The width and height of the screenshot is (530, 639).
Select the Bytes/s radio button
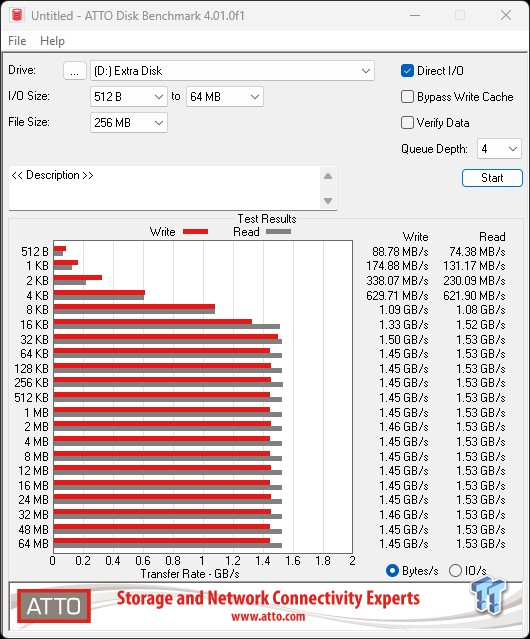pos(392,571)
